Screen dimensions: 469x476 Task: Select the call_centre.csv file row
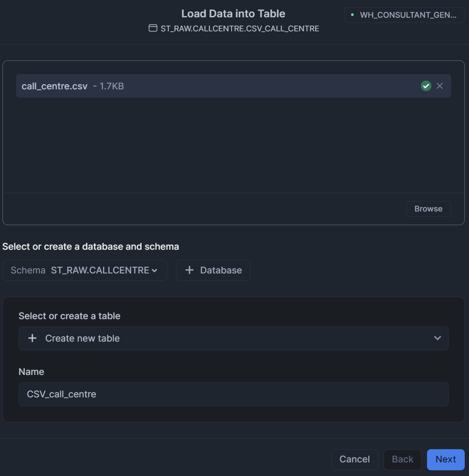218,86
